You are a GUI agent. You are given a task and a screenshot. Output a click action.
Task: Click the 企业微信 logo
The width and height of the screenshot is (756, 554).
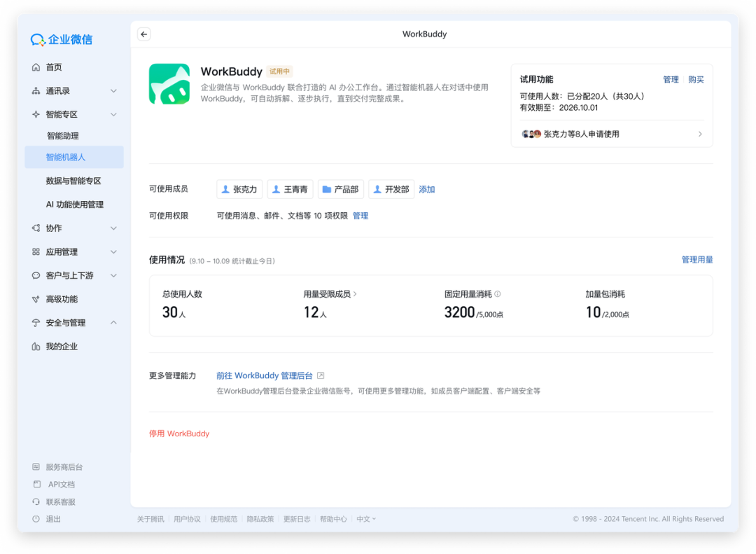[61, 39]
